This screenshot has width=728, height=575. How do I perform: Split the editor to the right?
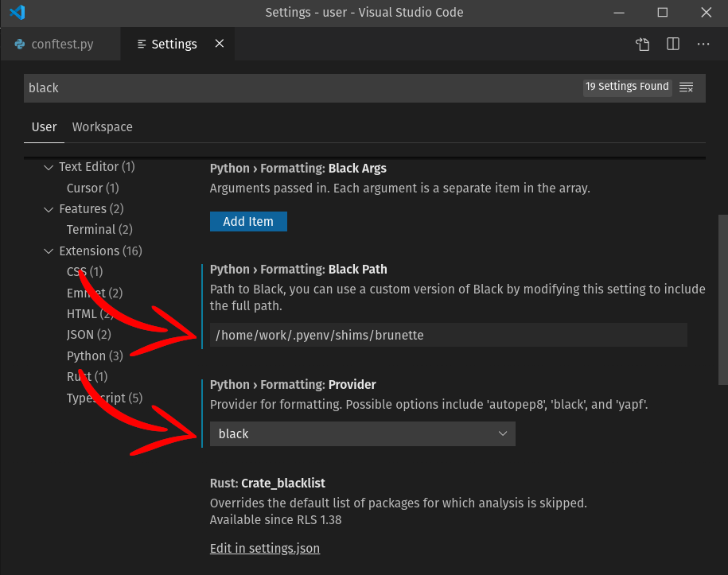pyautogui.click(x=673, y=44)
